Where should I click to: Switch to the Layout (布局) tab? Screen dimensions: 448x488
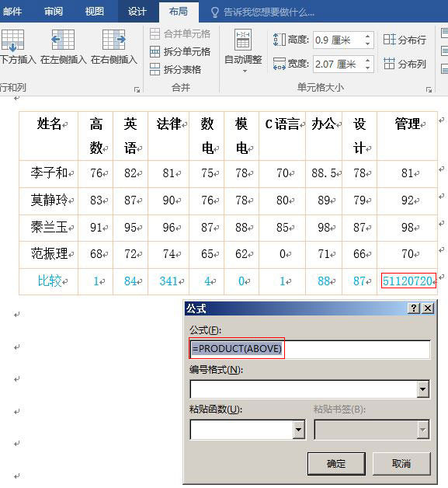179,12
